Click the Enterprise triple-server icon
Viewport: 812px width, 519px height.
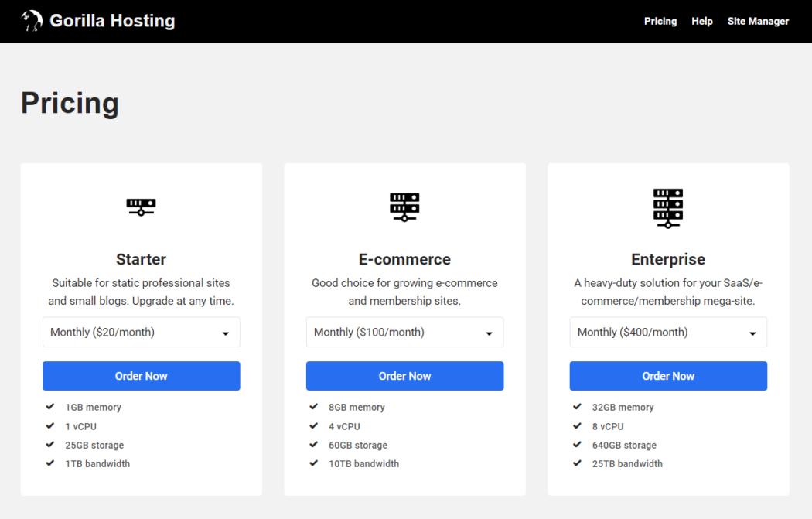click(668, 208)
